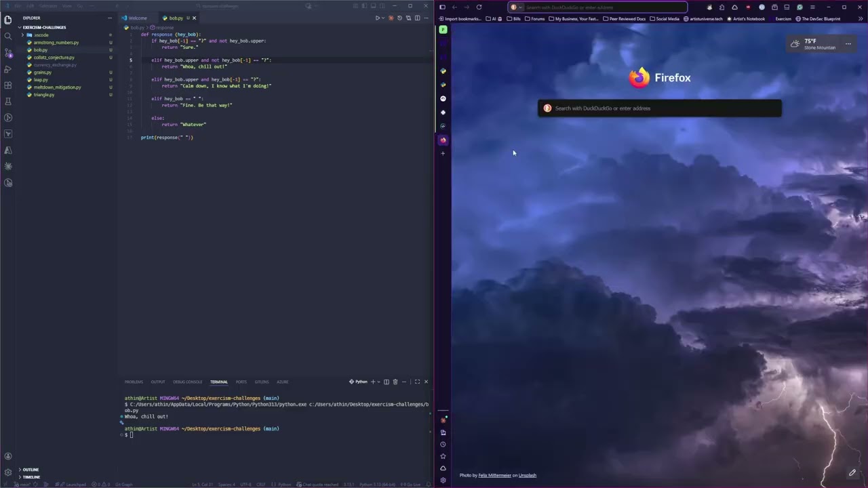The image size is (868, 488).
Task: Split the VS Code editor right
Action: (418, 18)
